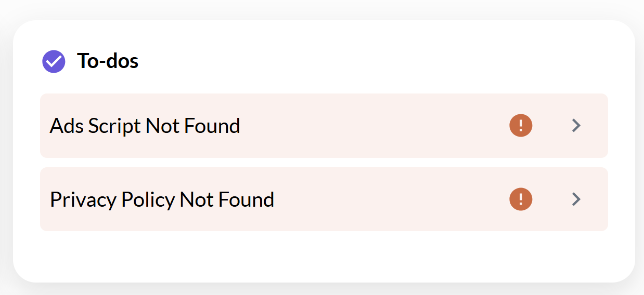
Task: Click the right arrow beside Ads Script alert
Action: pos(576,126)
